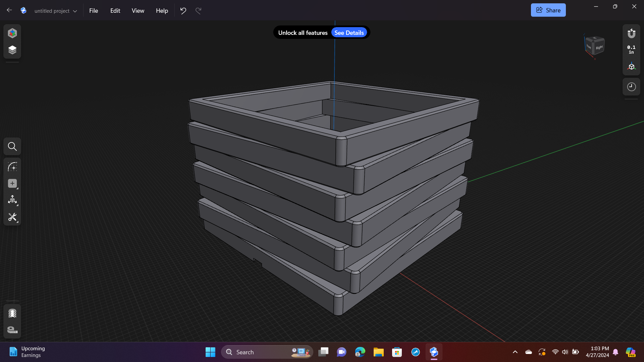Click See Details to unlock all features
This screenshot has width=644, height=362.
point(349,32)
